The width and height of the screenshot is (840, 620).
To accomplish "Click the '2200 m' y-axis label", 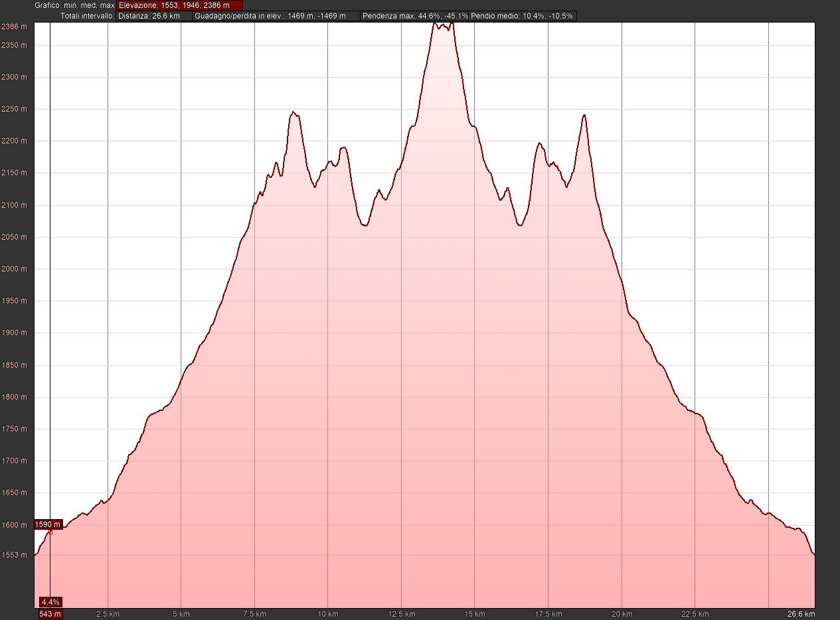I will 14,141.
